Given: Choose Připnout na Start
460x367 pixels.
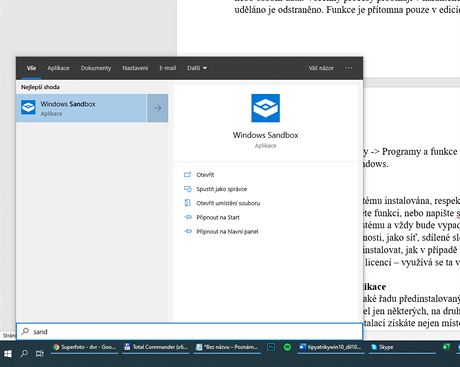Looking at the screenshot, I should tap(218, 217).
